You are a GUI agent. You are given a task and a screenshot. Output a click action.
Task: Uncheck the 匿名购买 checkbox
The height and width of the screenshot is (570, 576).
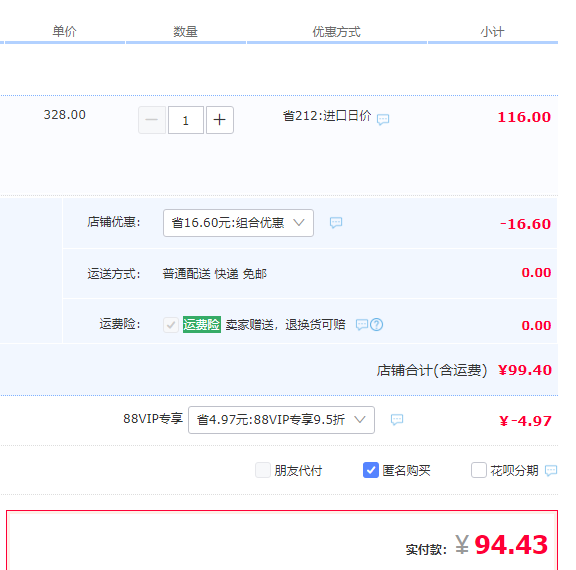[x=371, y=470]
